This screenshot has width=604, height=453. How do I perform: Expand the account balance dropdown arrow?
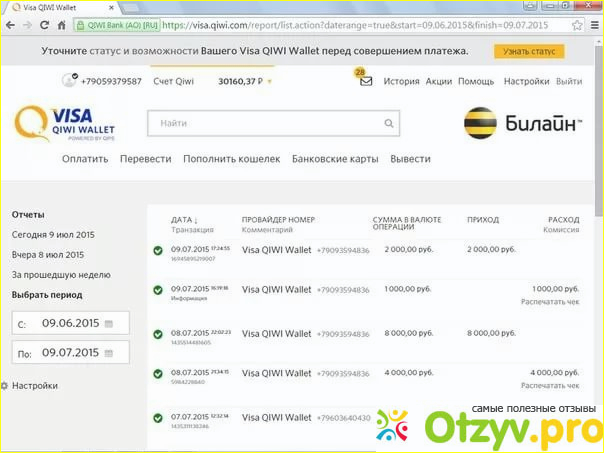(269, 82)
